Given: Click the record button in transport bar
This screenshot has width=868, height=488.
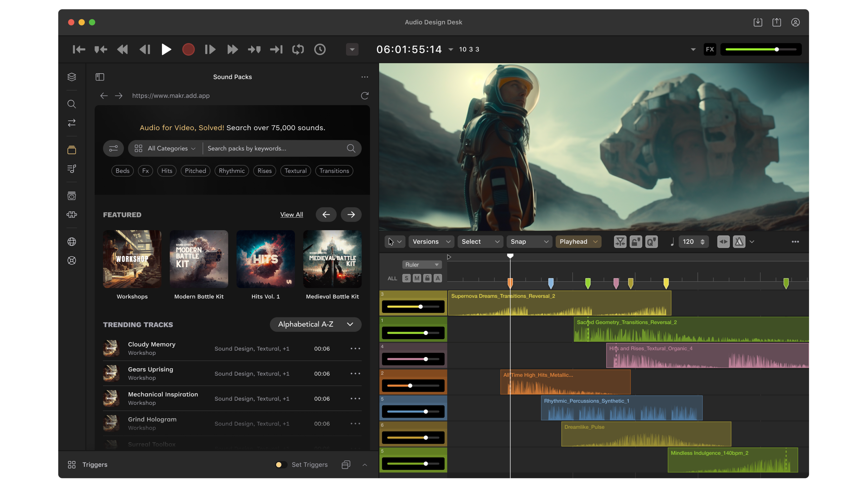Looking at the screenshot, I should [188, 49].
